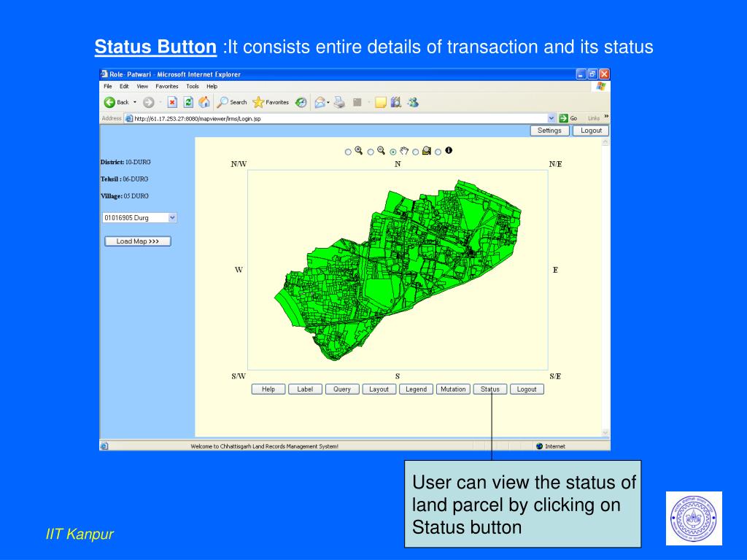Select the full-extent map tool icon
The height and width of the screenshot is (560, 747).
[427, 151]
